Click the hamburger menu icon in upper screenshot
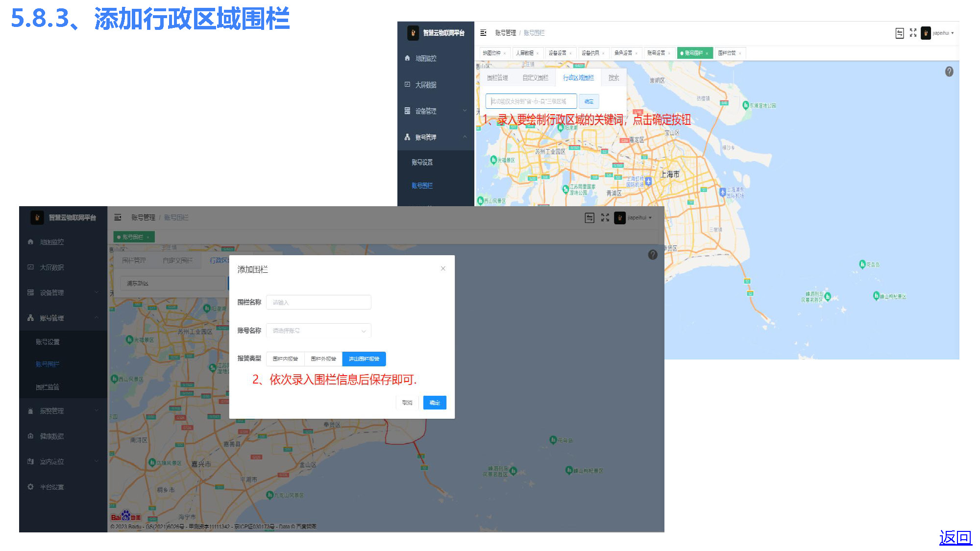This screenshot has height=551, width=980. coord(483,33)
